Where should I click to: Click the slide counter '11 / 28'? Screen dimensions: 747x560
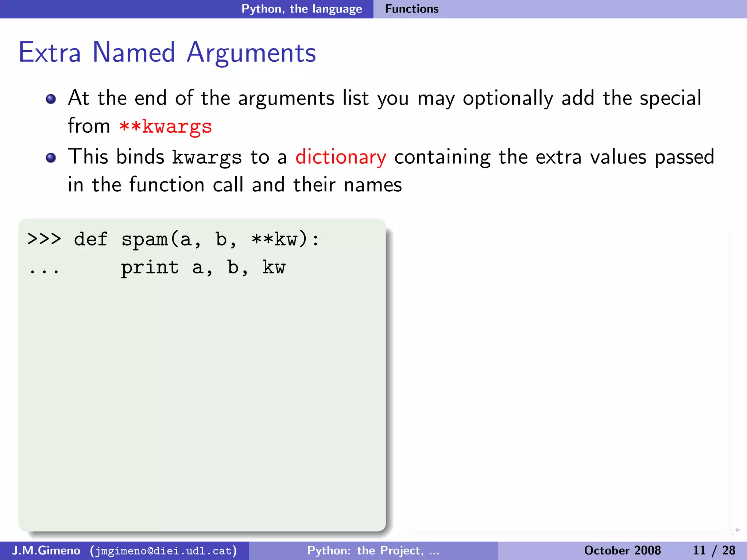coord(714,551)
